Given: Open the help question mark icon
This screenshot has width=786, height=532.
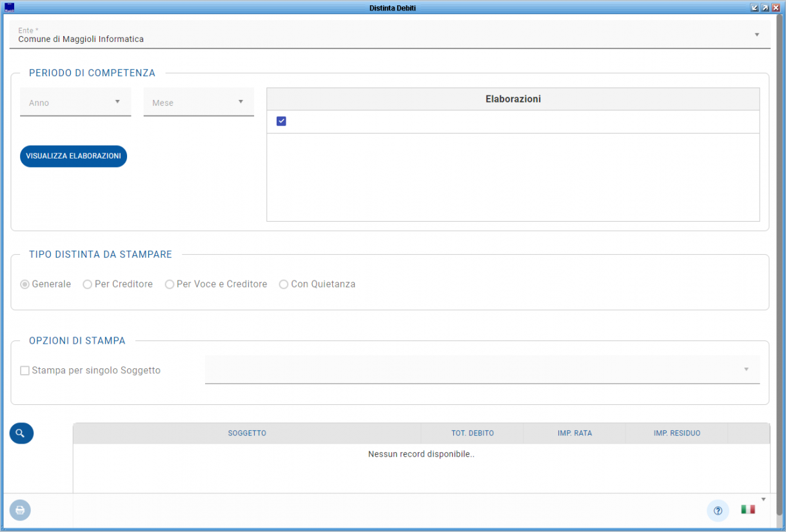Looking at the screenshot, I should pyautogui.click(x=718, y=510).
